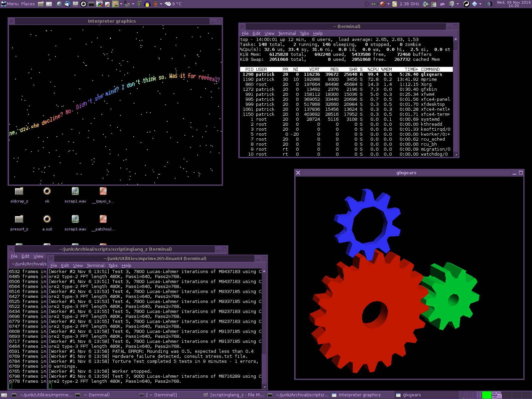This screenshot has height=399, width=532.
Task: Click top terminal vertical scrollbar
Action: [456, 96]
